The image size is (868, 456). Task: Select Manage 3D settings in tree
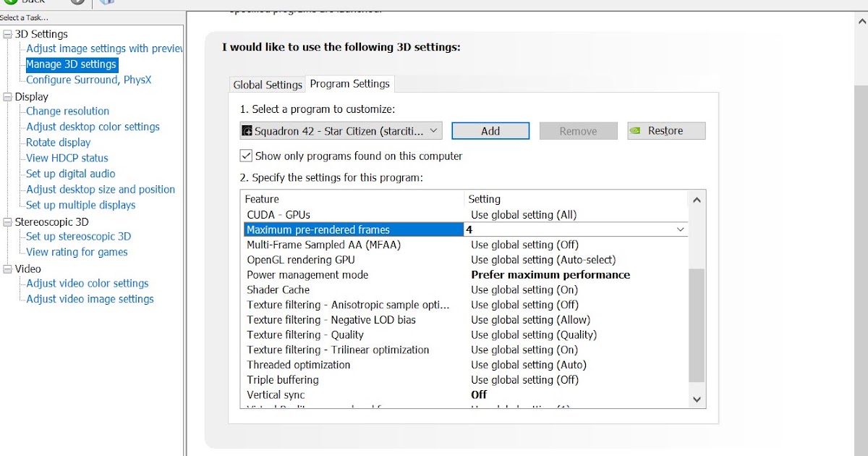click(71, 64)
